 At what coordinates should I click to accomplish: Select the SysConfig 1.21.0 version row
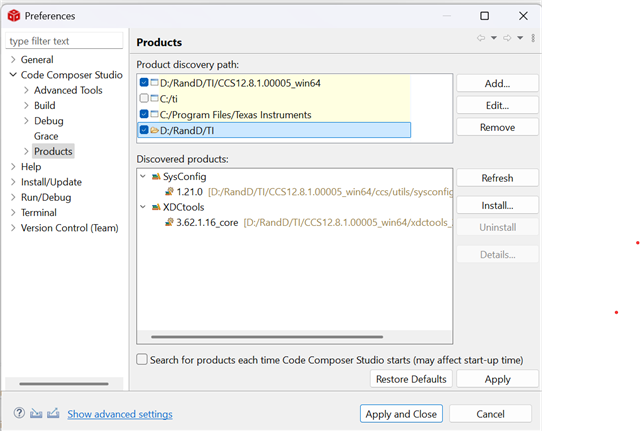pos(309,191)
